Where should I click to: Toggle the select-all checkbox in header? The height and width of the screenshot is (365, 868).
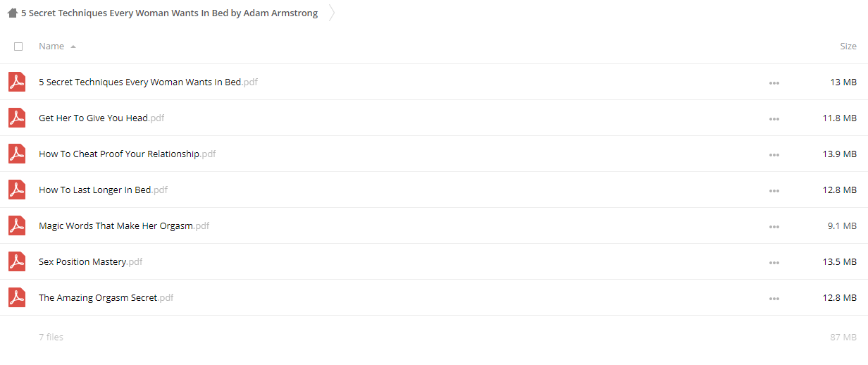tap(18, 47)
